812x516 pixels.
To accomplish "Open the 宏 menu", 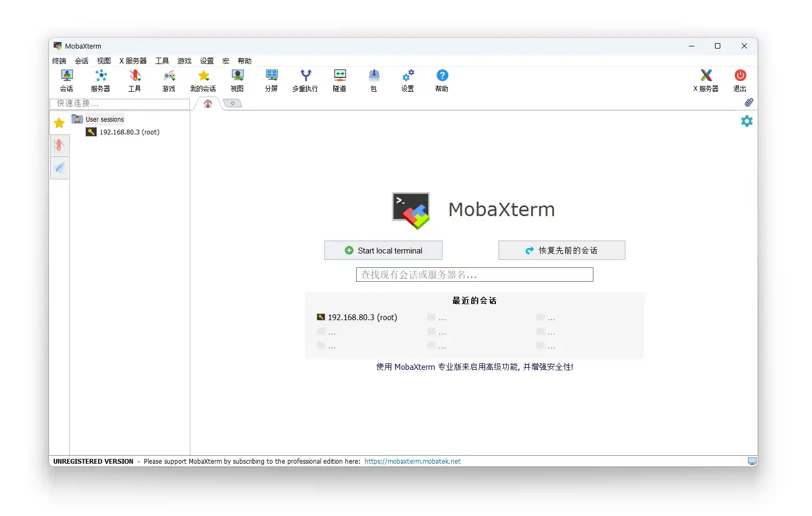I will coord(226,61).
